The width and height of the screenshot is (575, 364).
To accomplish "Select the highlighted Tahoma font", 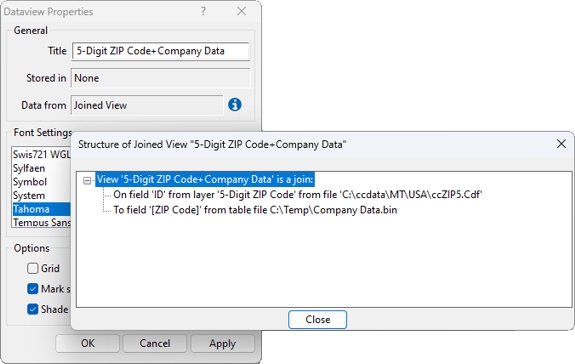I will [x=41, y=209].
